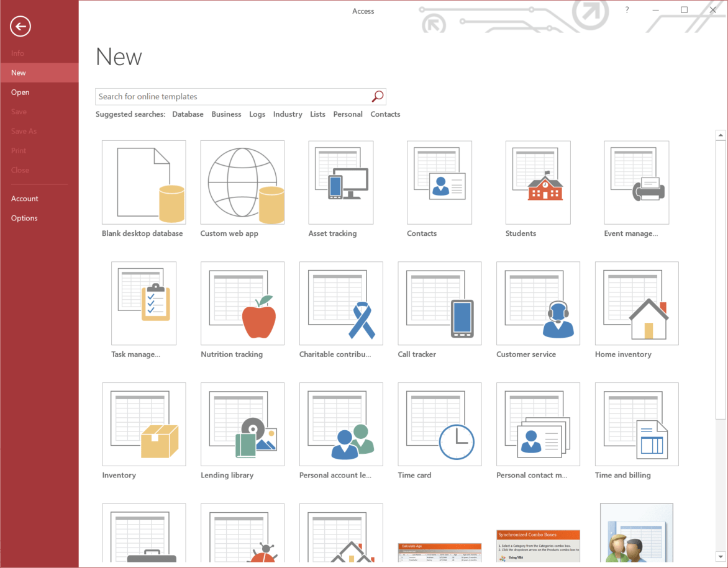728x568 pixels.
Task: Select the Blank desktop database template
Action: 144,183
